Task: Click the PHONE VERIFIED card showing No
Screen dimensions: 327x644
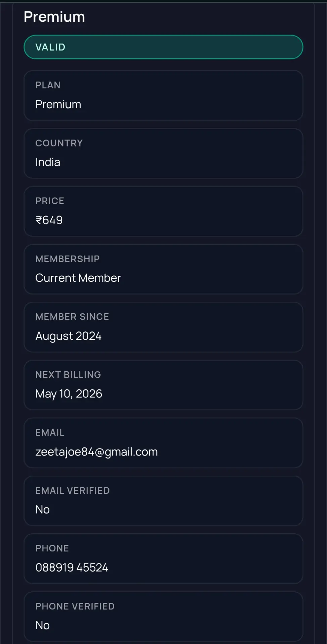Action: [163, 616]
